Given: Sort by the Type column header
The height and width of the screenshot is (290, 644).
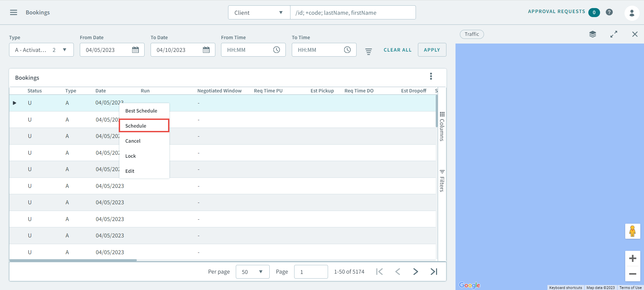Looking at the screenshot, I should [71, 91].
